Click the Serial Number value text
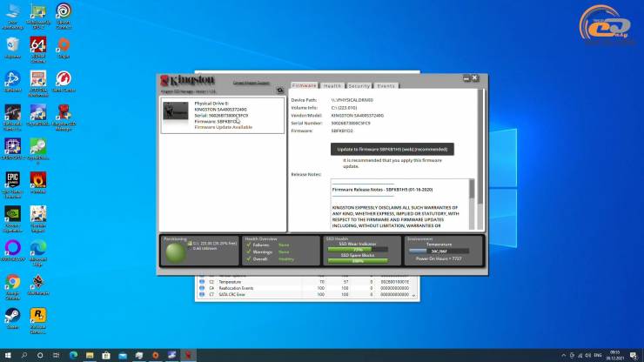Viewport: 644px width, 362px height. [351, 124]
